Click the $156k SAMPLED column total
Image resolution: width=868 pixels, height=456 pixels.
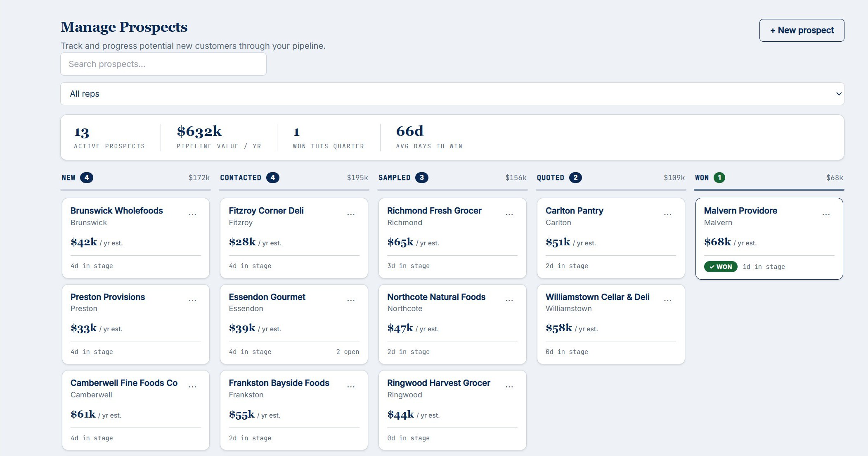(x=516, y=178)
